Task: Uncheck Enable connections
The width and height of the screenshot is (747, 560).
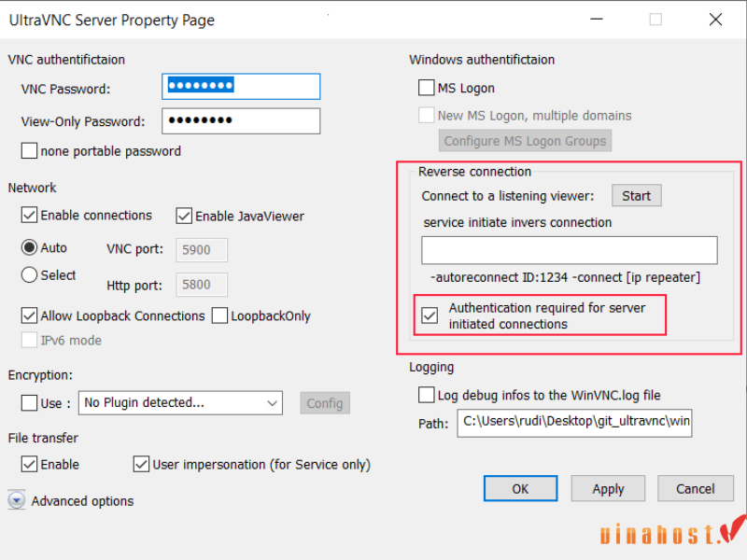Action: pyautogui.click(x=29, y=216)
